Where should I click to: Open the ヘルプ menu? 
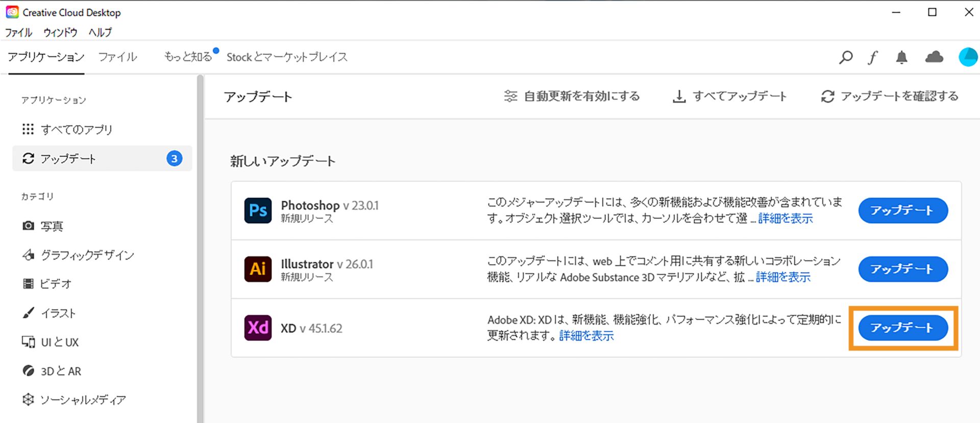point(99,32)
